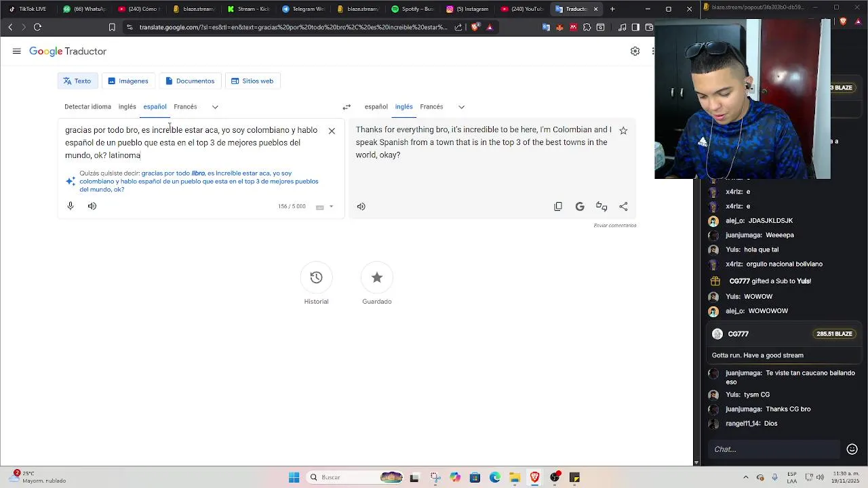The height and width of the screenshot is (488, 868).
Task: Click the translate.google.com address bar
Action: (x=294, y=27)
